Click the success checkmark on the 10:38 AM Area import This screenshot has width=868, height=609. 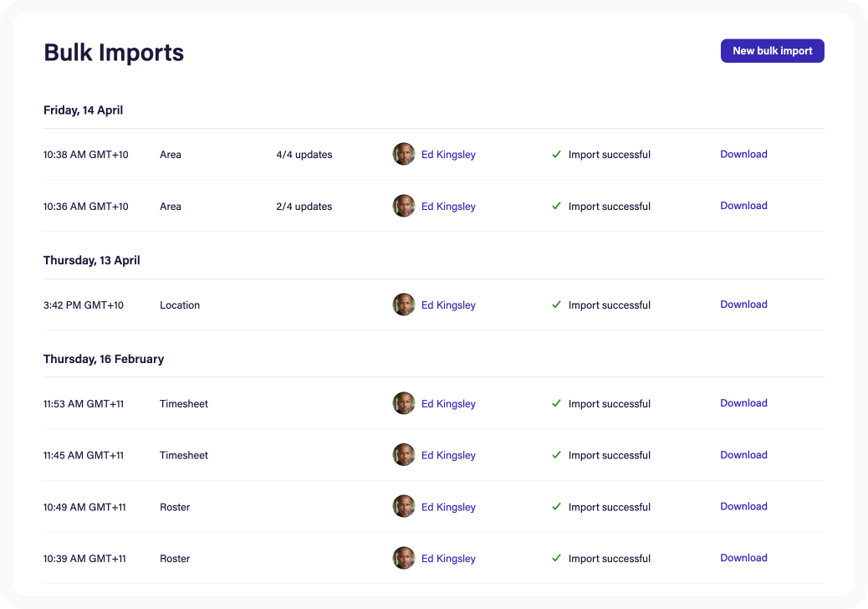(557, 154)
